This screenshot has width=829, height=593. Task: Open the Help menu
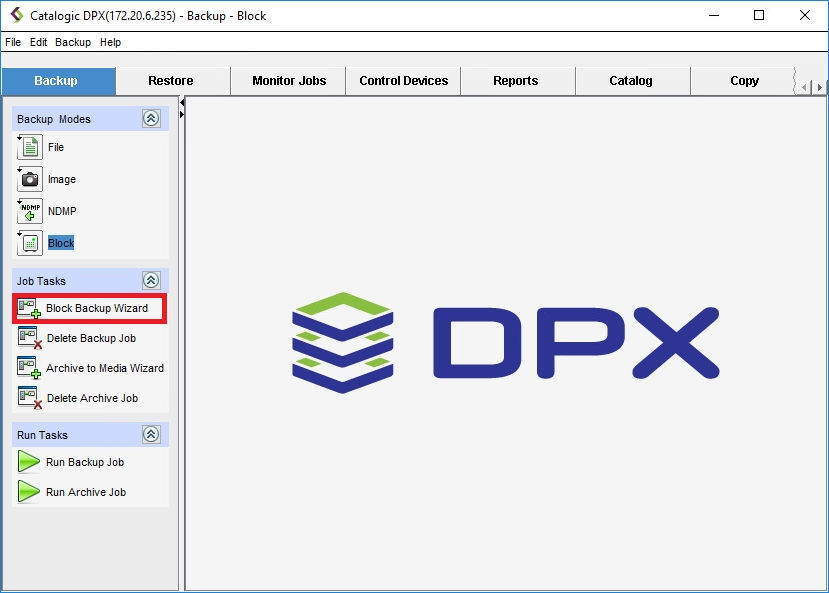110,42
